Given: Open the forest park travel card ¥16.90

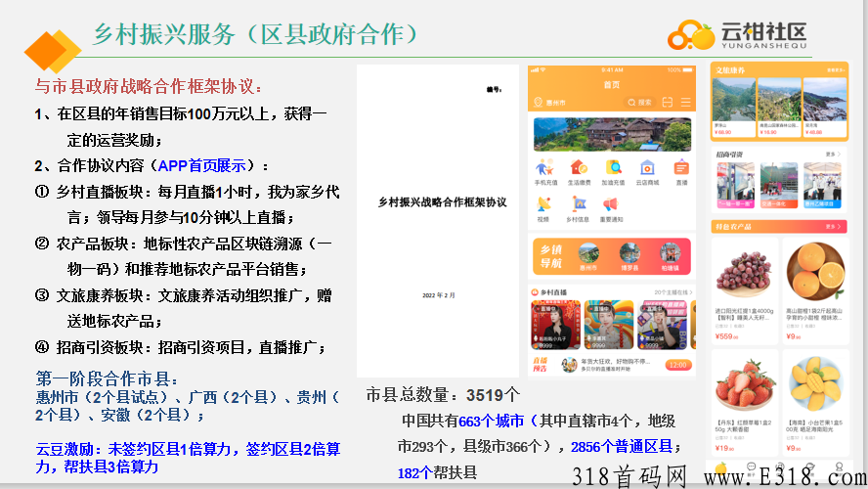Looking at the screenshot, I should (779, 107).
